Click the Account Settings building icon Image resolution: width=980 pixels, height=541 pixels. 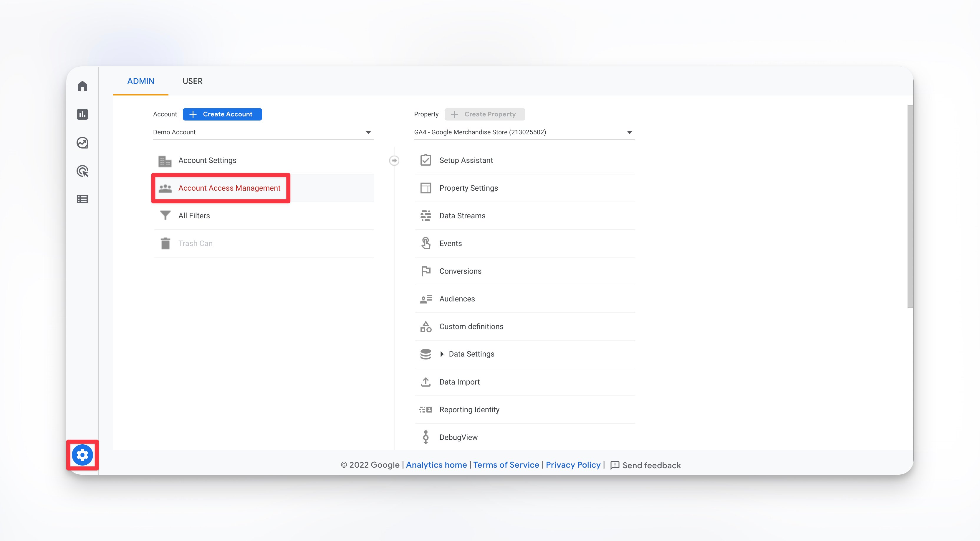[165, 161]
